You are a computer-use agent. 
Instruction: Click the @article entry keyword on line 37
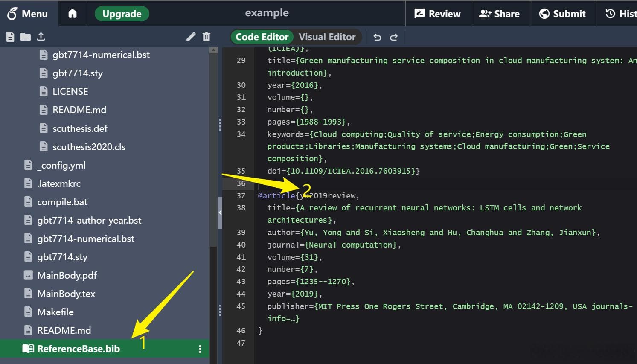point(276,195)
